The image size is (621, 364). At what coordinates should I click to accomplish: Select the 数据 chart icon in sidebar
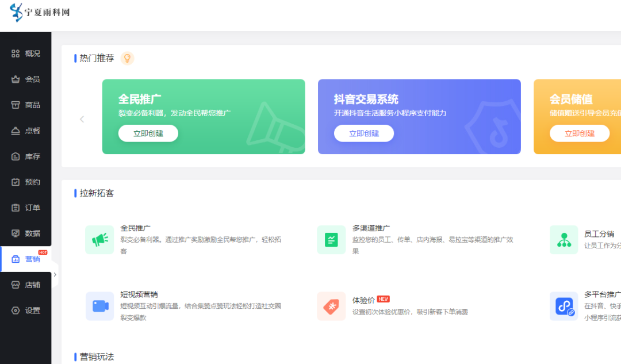coord(16,233)
